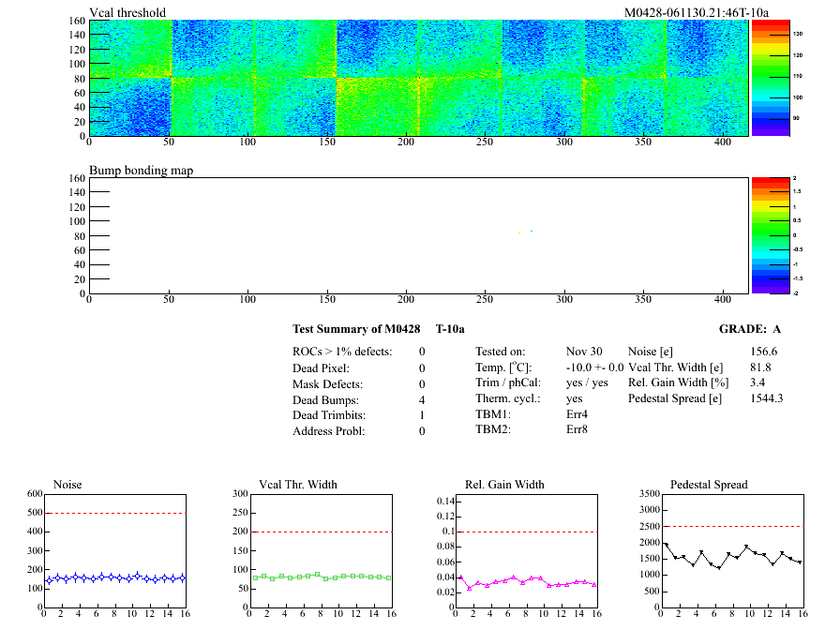The height and width of the screenshot is (630, 840).
Task: Click the TBM1 value 'Err4'
Action: coord(577,414)
